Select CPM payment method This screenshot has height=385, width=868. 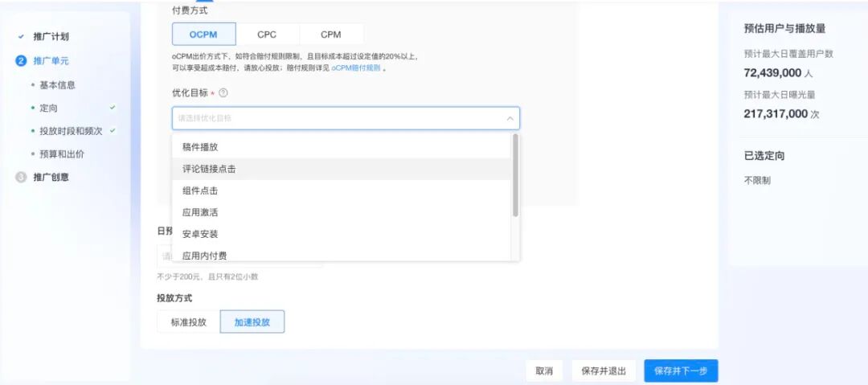click(331, 35)
